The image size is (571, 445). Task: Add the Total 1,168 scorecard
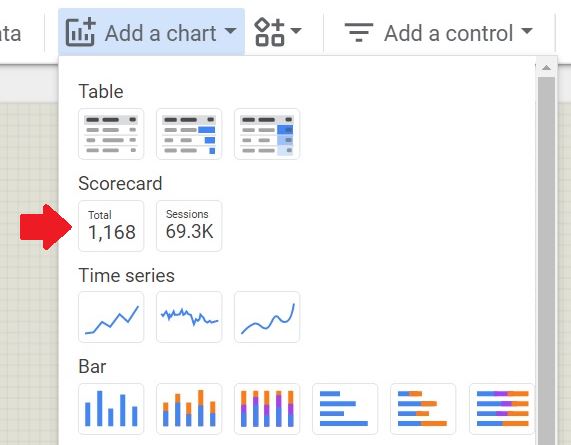click(111, 226)
